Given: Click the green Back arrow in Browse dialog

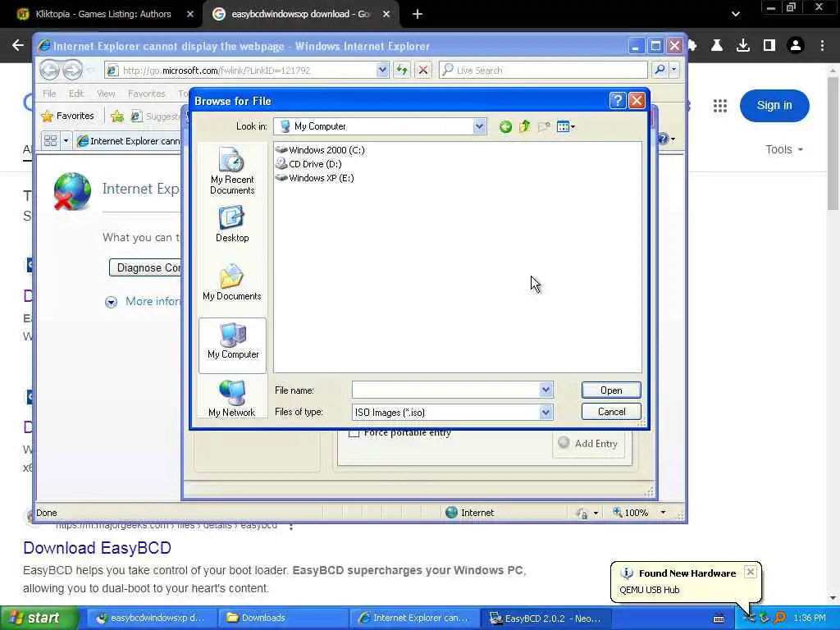Looking at the screenshot, I should (505, 127).
